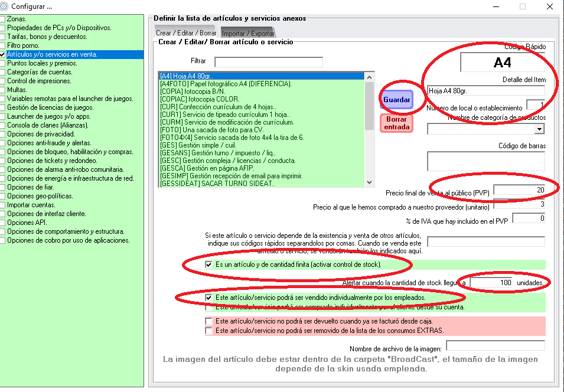
Task: Click the stock alert field showing 100
Action: coord(491,283)
